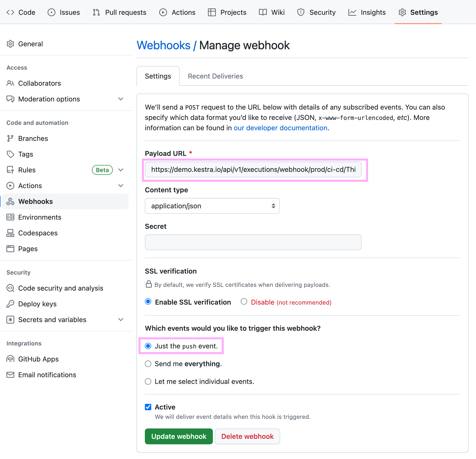
Task: Uncheck the Active checkbox
Action: pos(148,407)
